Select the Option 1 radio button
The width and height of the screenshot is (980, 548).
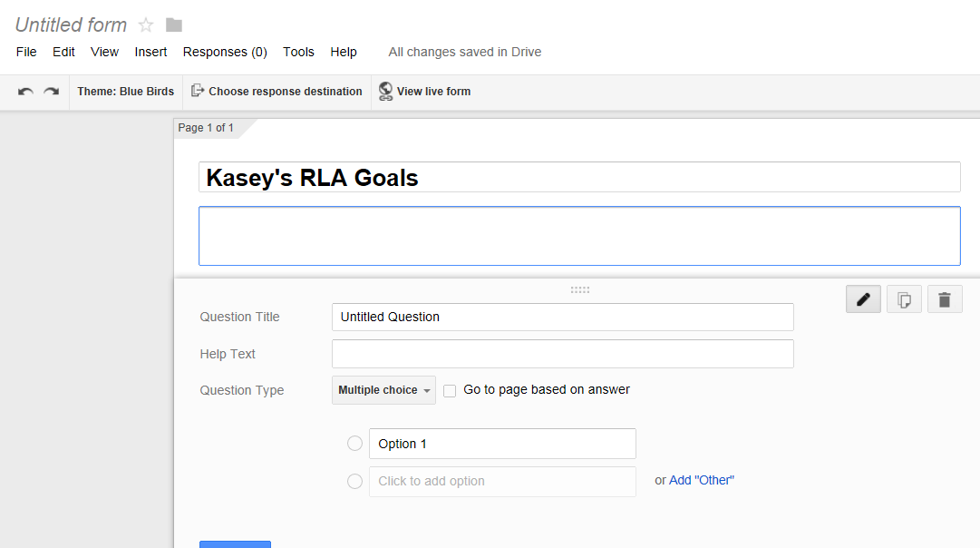(x=354, y=443)
